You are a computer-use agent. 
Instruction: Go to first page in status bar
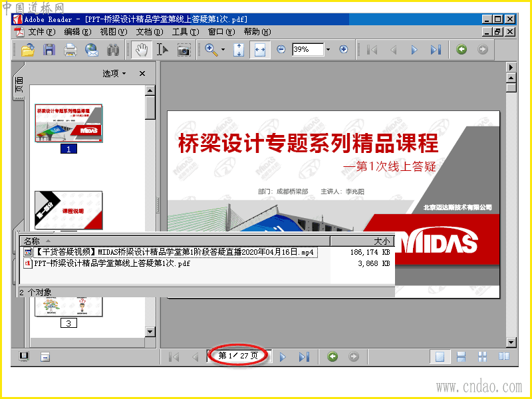coord(174,356)
